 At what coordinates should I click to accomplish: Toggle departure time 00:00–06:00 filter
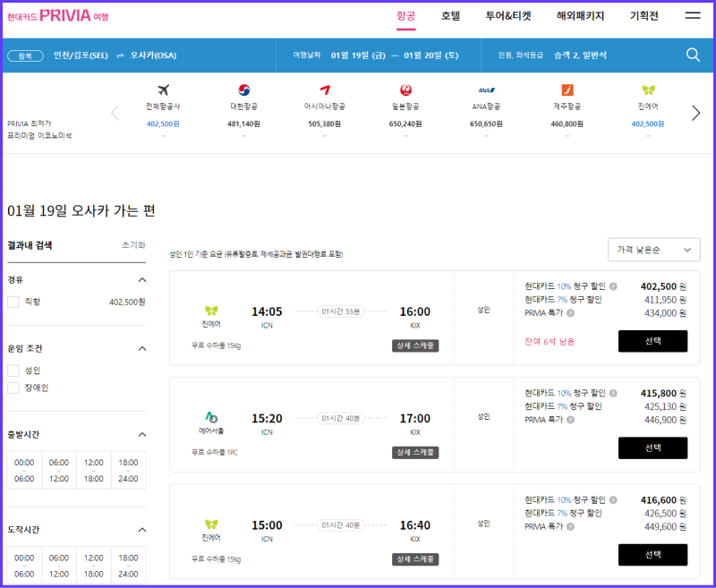pos(24,470)
